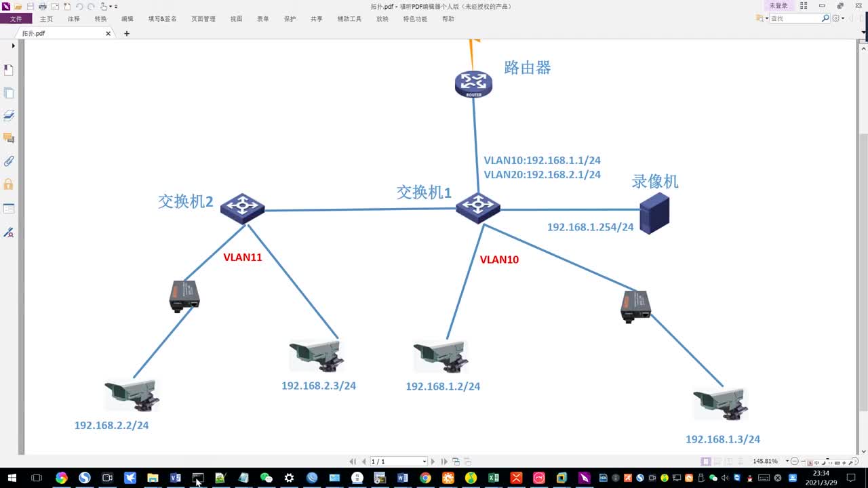Viewport: 868px width, 488px height.
Task: Open the Word taskbar icon
Action: click(x=402, y=478)
